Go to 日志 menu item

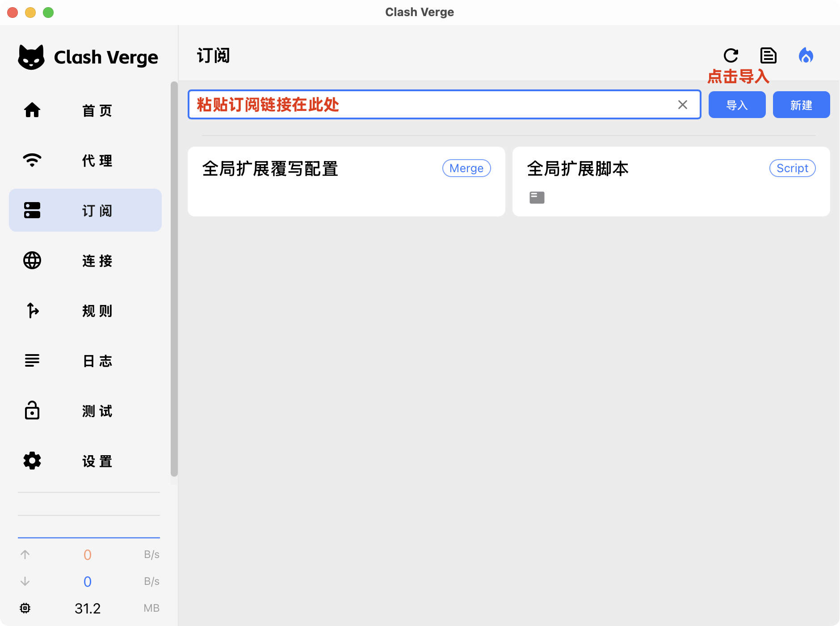(x=85, y=360)
